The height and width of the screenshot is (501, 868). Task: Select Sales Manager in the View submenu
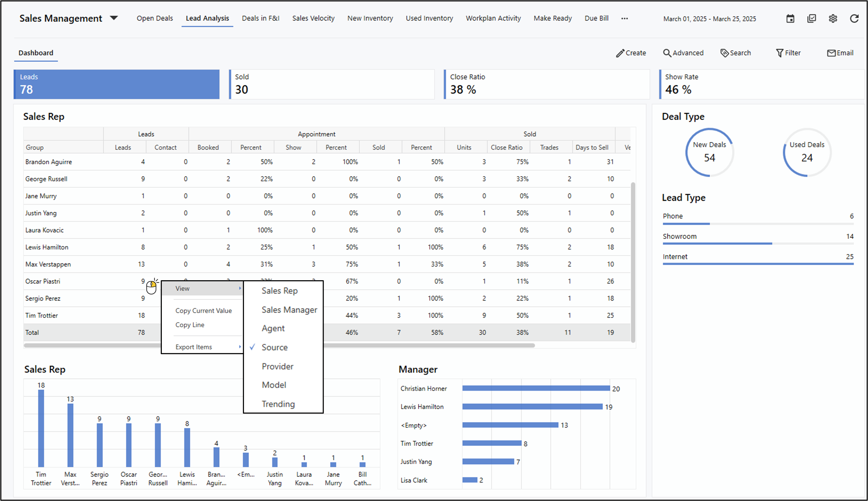tap(289, 310)
